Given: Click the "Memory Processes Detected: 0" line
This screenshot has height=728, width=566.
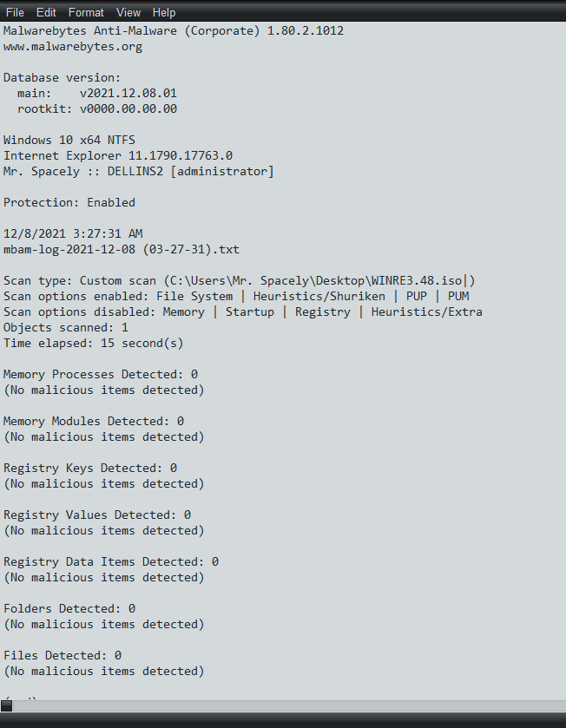Looking at the screenshot, I should point(101,374).
